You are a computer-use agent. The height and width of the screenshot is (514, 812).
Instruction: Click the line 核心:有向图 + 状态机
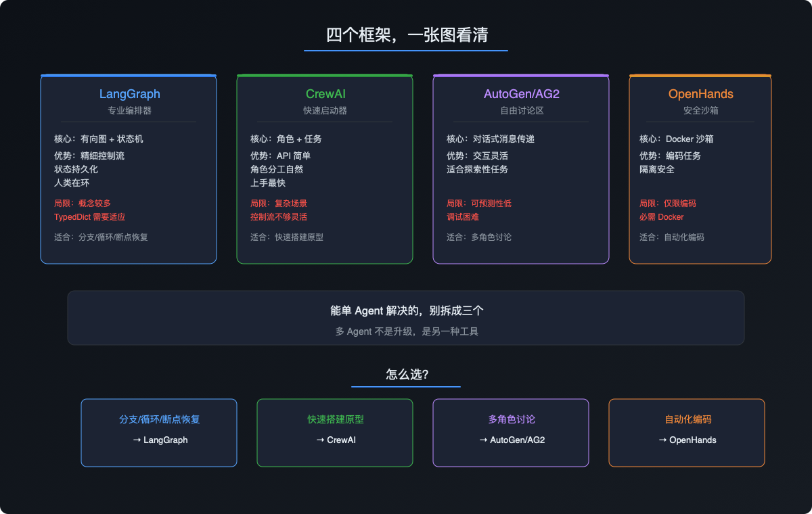click(x=99, y=139)
